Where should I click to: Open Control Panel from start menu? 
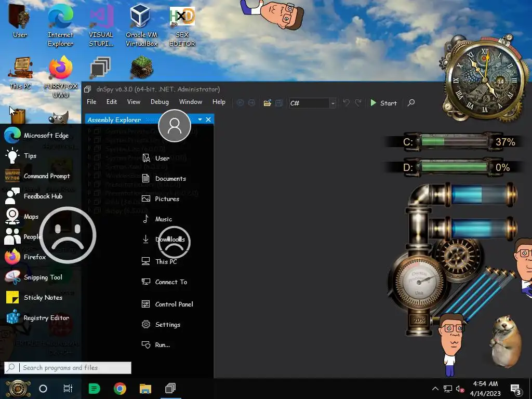pyautogui.click(x=167, y=304)
